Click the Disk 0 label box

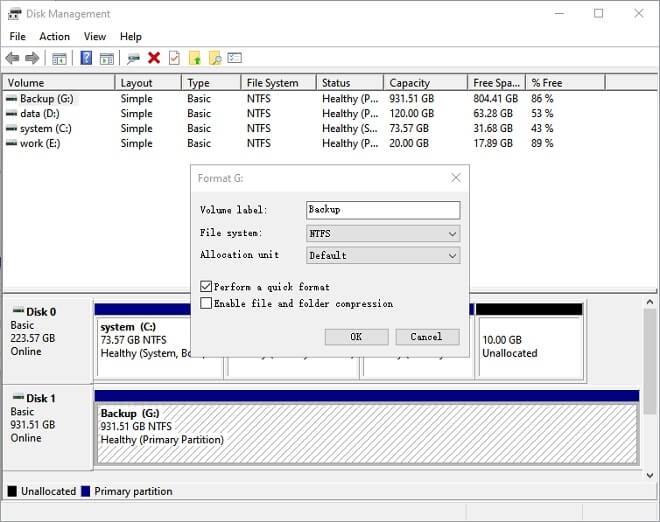click(48, 341)
